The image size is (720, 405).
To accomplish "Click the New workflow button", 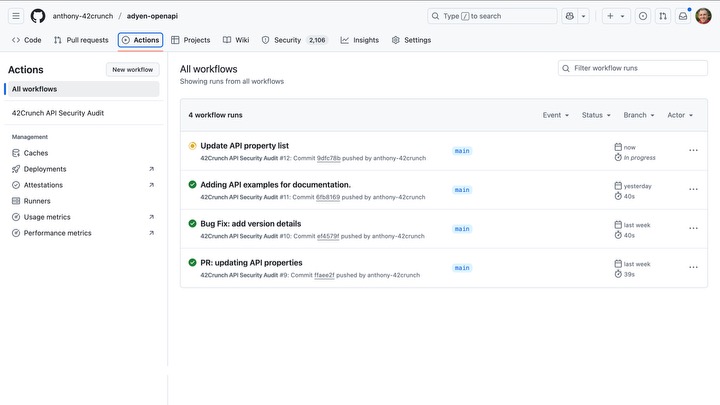I will tap(133, 69).
